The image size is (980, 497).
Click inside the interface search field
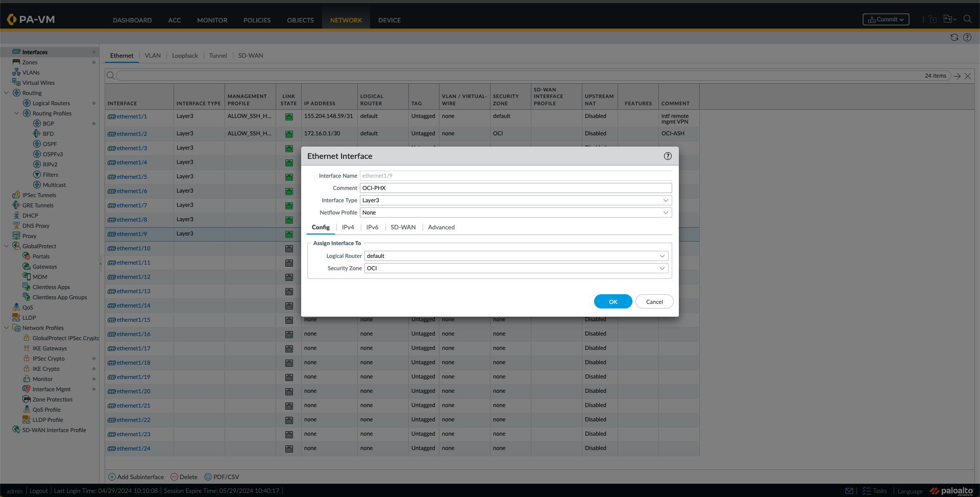(x=357, y=75)
